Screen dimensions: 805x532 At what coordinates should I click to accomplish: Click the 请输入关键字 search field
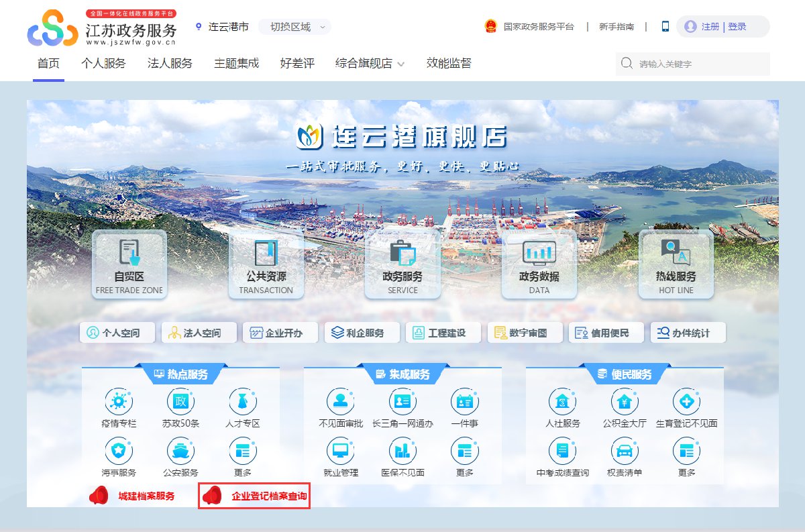[x=693, y=64]
